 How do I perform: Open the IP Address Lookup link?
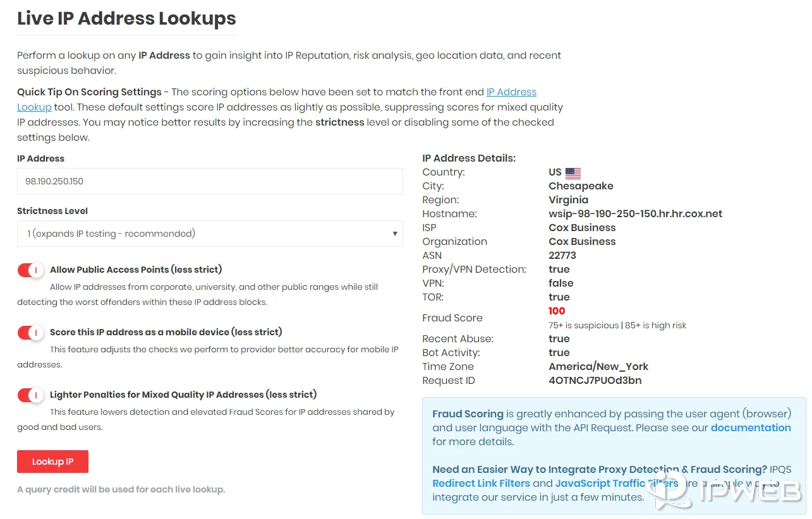tap(511, 92)
